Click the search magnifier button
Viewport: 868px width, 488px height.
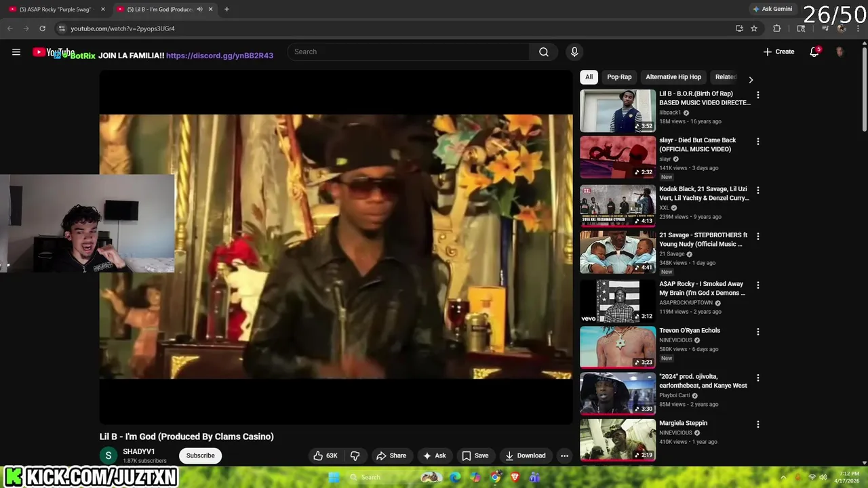(544, 52)
